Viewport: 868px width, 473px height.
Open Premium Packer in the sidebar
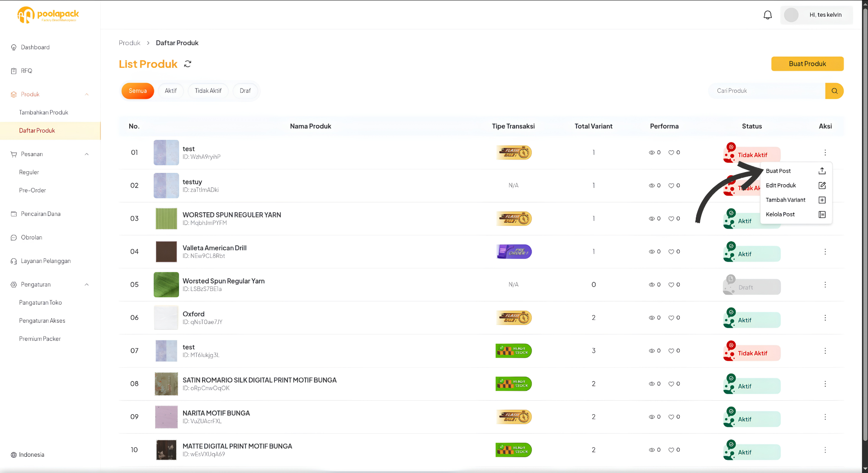click(x=40, y=339)
